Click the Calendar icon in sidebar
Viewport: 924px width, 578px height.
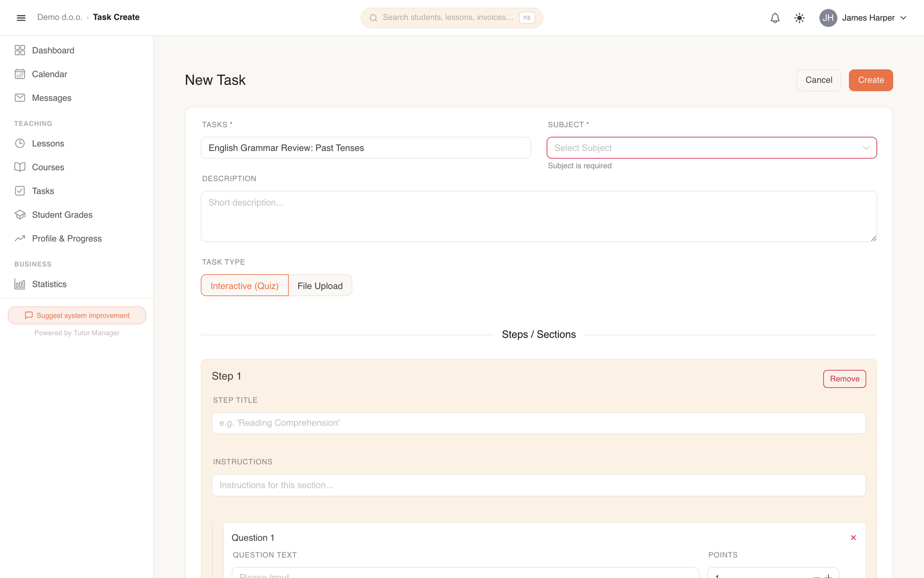(x=20, y=74)
